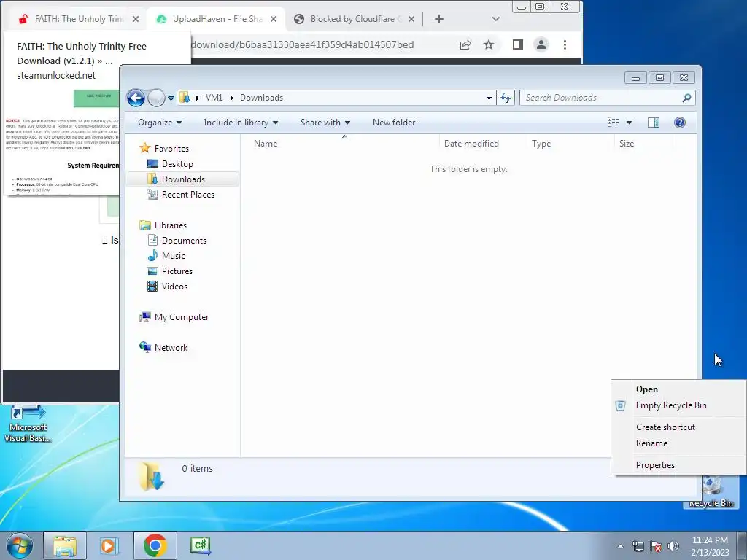
Task: Click Explorer's greyed Forward arrow button
Action: pyautogui.click(x=156, y=98)
